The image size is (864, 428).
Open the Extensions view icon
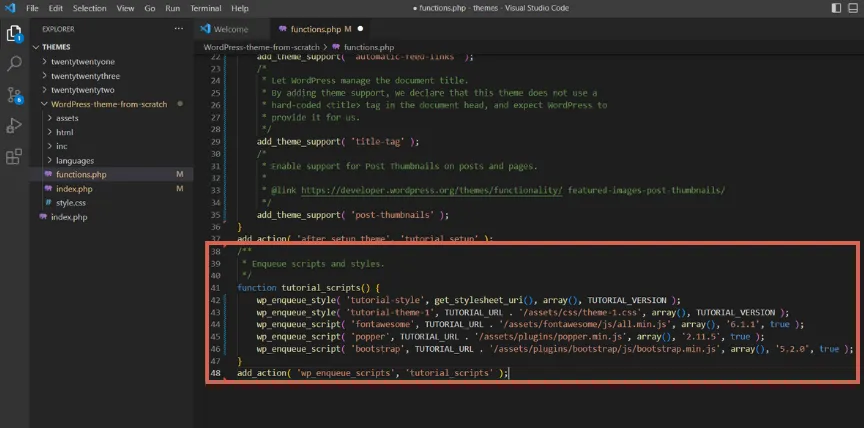[14, 156]
